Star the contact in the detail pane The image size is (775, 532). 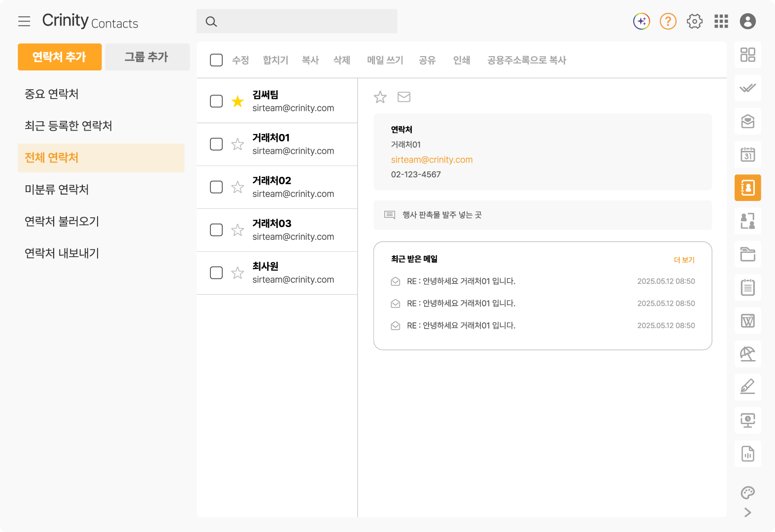[x=380, y=97]
